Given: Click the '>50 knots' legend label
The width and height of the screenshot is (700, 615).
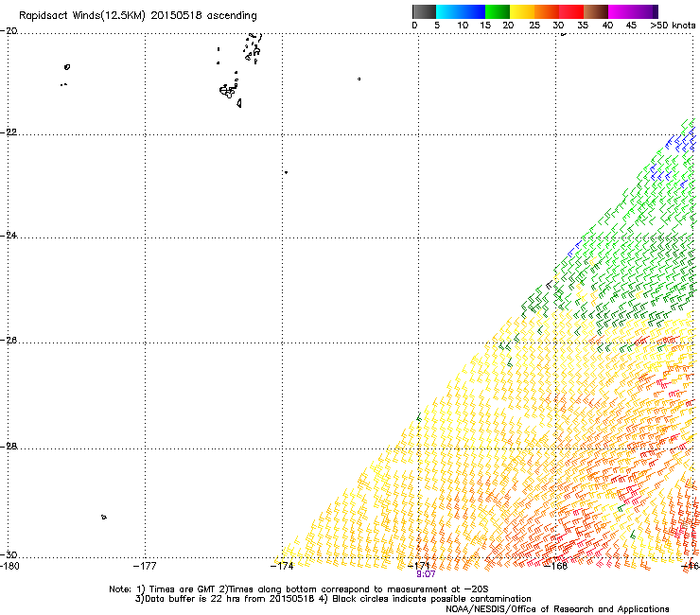Looking at the screenshot, I should [x=673, y=26].
